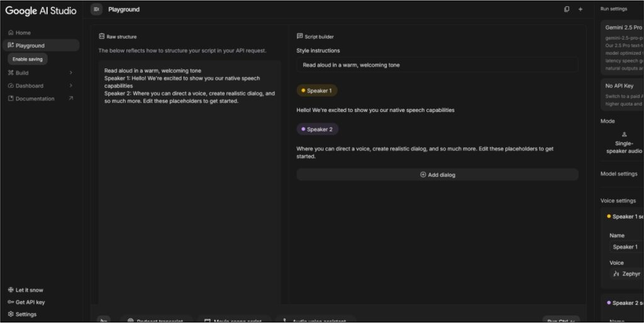Open Settings in the sidebar
Screen dimensions: 644x323
pyautogui.click(x=22, y=314)
